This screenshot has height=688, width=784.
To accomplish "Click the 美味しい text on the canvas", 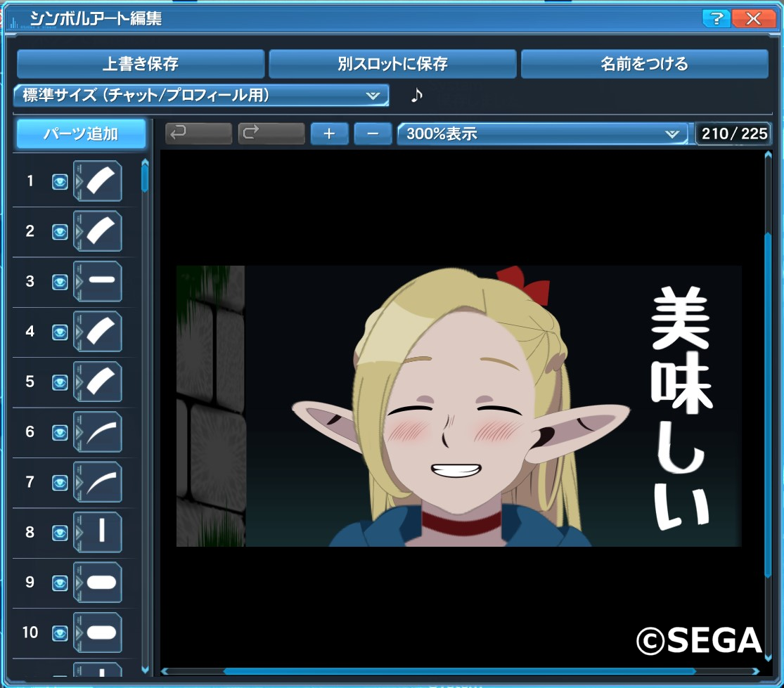I will (681, 408).
